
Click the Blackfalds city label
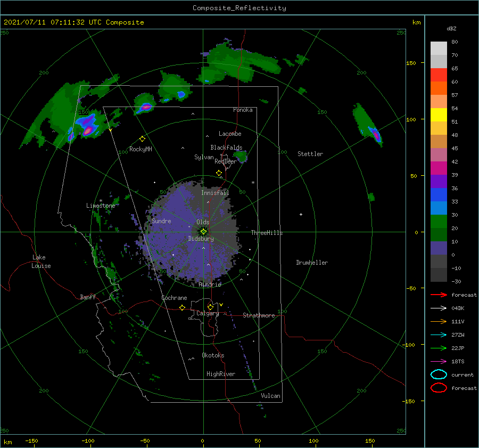point(226,148)
